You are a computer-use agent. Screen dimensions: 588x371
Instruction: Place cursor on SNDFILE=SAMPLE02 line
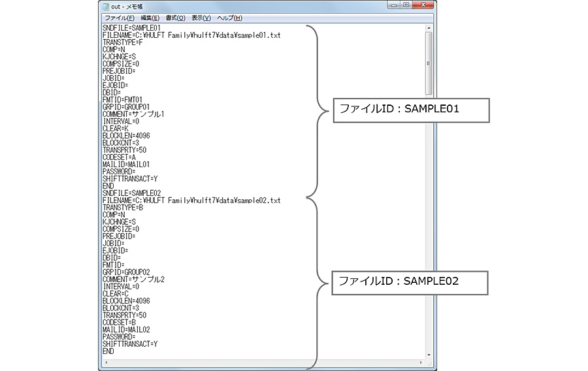131,193
